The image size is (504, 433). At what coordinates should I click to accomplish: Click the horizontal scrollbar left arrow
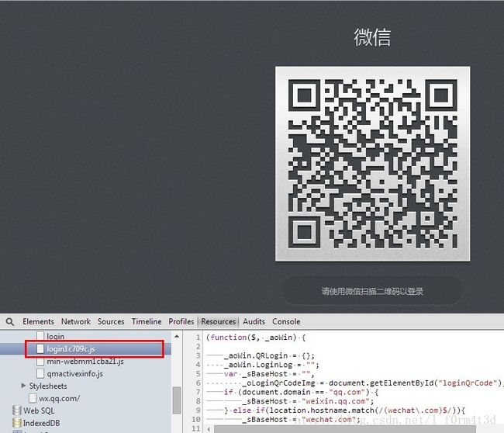point(209,429)
